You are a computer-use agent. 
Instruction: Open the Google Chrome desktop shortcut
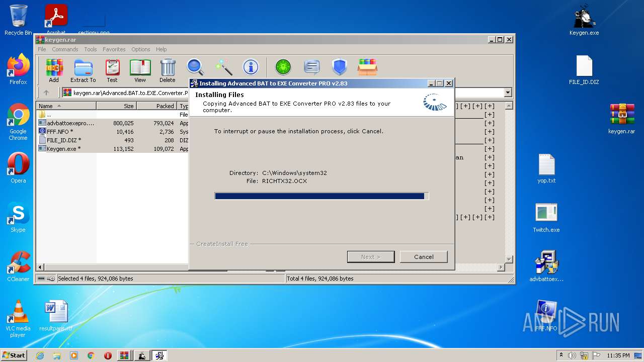tap(18, 122)
